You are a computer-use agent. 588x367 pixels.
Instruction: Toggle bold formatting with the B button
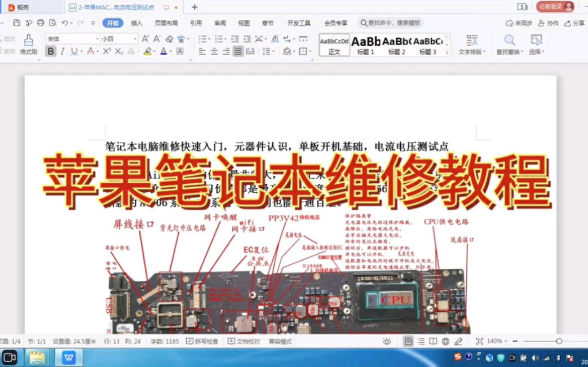pos(50,51)
